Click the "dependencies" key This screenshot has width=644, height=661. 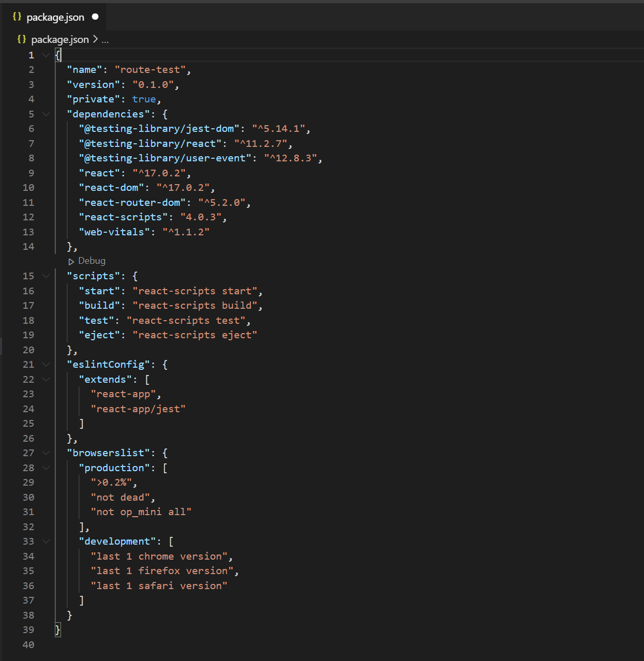[x=108, y=114]
